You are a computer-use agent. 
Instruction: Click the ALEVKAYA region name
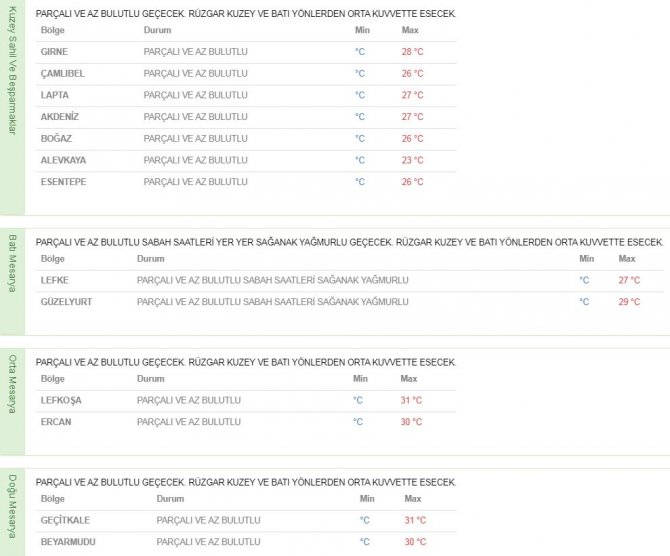tap(62, 160)
